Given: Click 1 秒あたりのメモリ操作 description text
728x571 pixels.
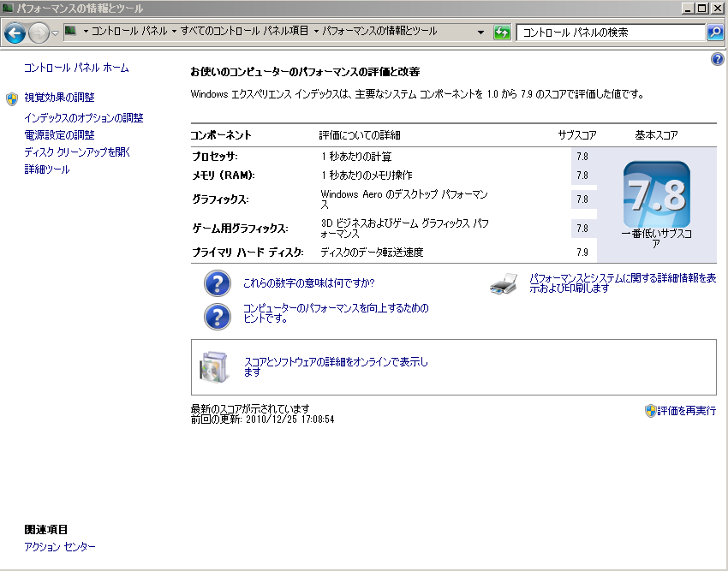Looking at the screenshot, I should tap(367, 175).
